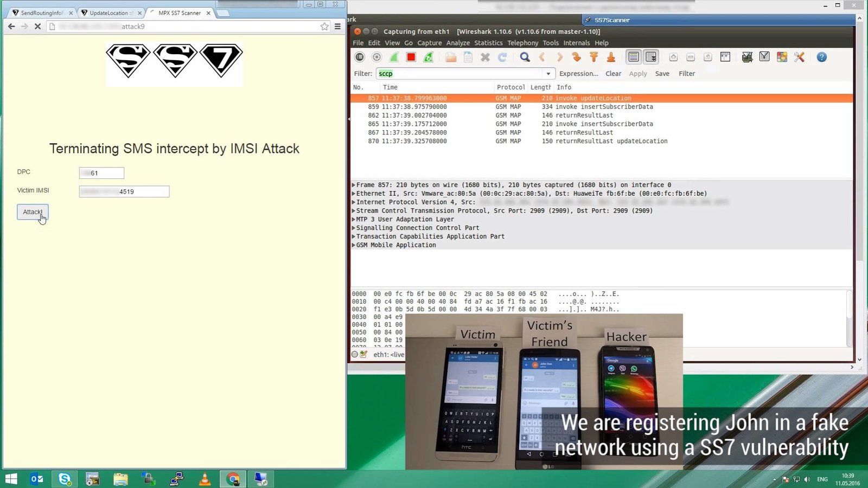Jump to the last packet
This screenshot has height=488, width=868.
click(x=611, y=57)
